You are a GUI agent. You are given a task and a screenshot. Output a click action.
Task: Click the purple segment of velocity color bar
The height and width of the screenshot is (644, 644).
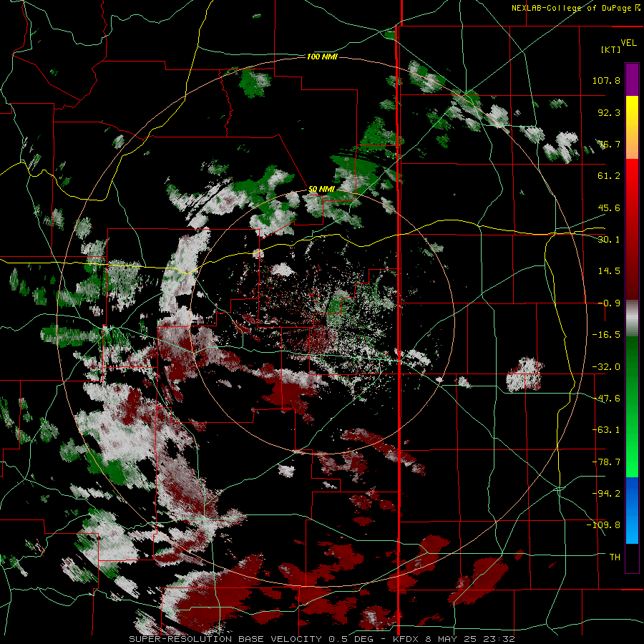click(x=632, y=79)
